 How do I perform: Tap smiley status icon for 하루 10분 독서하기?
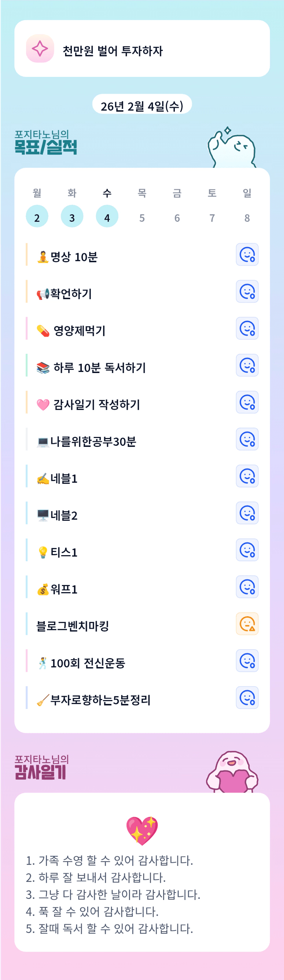247,365
